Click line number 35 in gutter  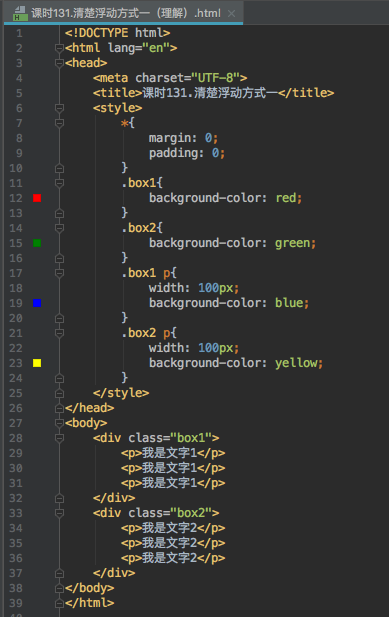click(16, 543)
